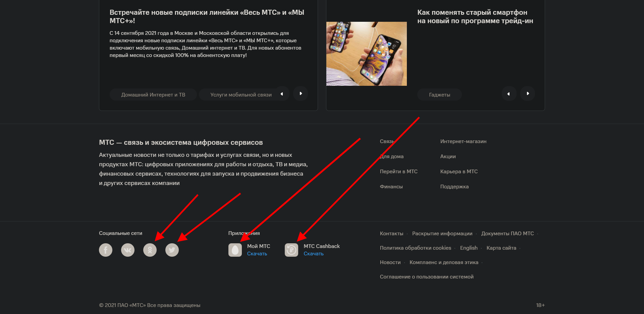Toggle the «Услуги мобильной связи» filter tag
The image size is (644, 314).
coord(241,94)
